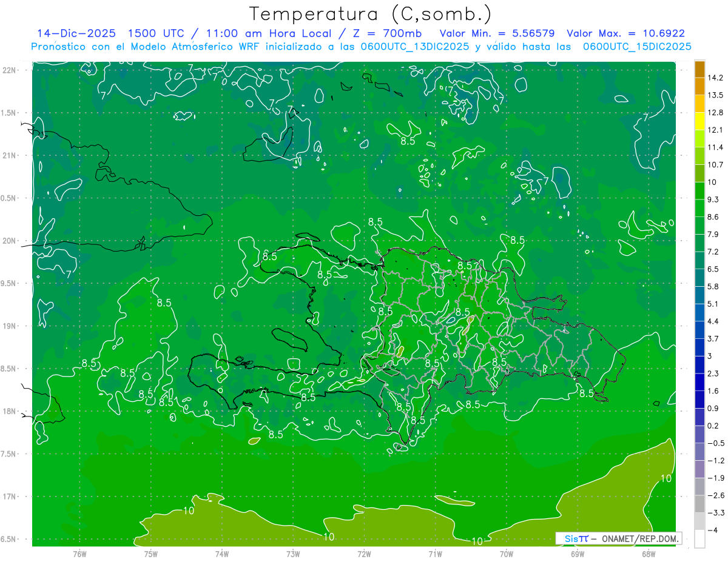The image size is (728, 562).
Task: Select the "69W" longitude axis label
Action: pos(578,554)
